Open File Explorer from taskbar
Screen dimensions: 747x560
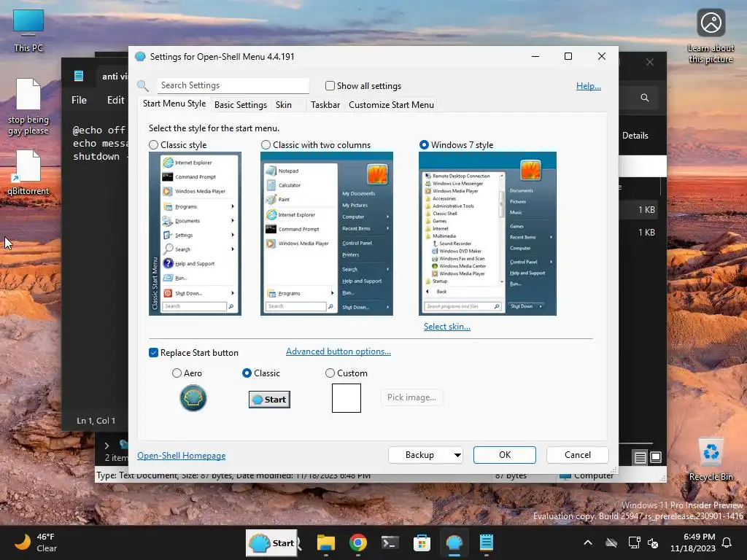[x=326, y=542]
